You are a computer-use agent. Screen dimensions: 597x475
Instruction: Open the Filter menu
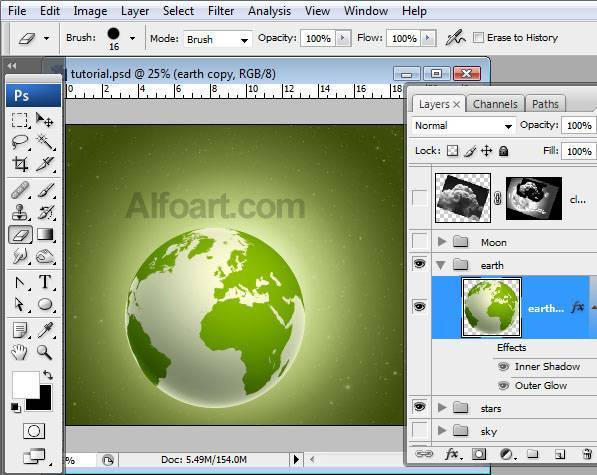(221, 11)
